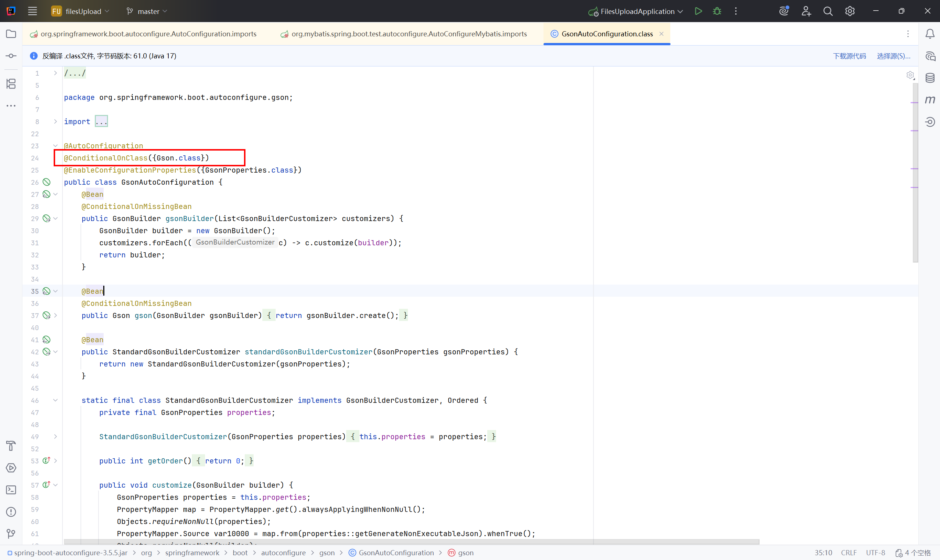This screenshot has width=940, height=560.
Task: Expand the folded import statements
Action: click(x=101, y=122)
